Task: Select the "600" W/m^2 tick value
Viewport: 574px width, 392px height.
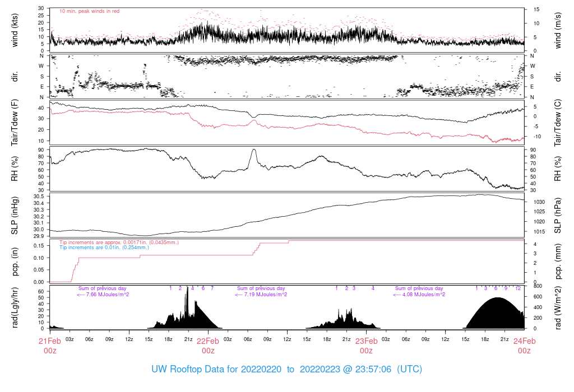Action: coord(538,297)
